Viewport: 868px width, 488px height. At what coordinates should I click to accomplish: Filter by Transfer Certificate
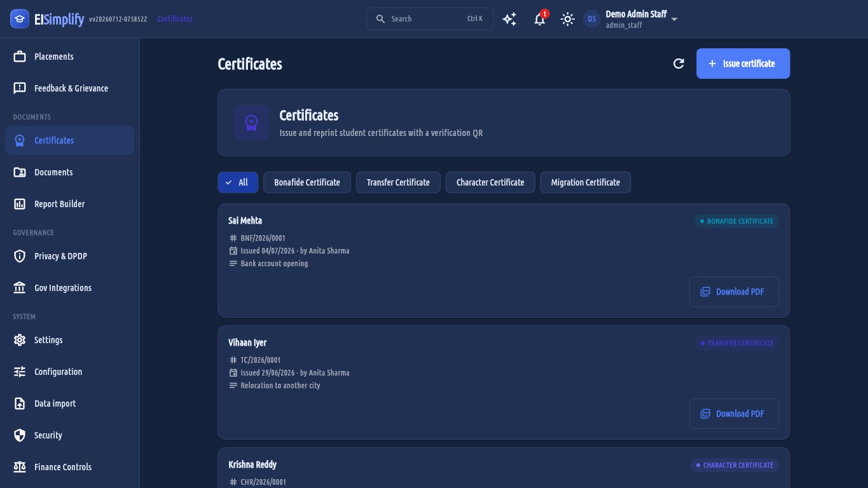(398, 182)
